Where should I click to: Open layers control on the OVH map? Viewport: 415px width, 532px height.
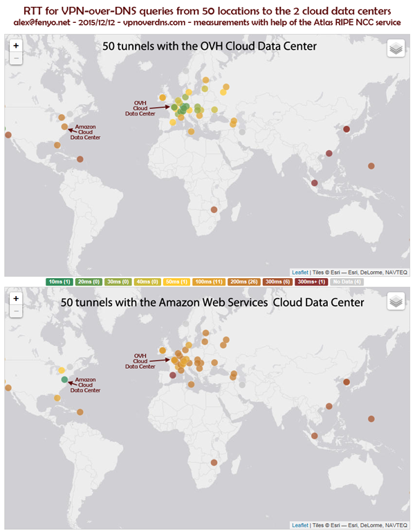pos(395,49)
